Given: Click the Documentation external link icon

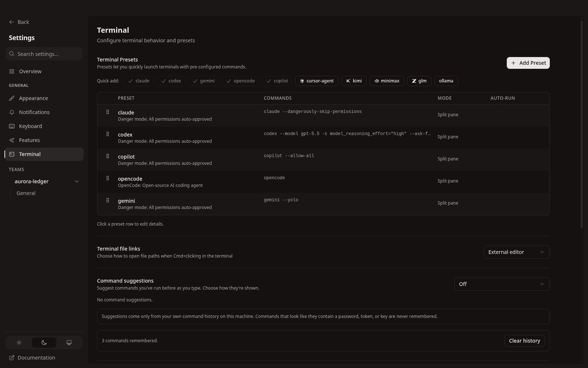Looking at the screenshot, I should click(x=12, y=358).
